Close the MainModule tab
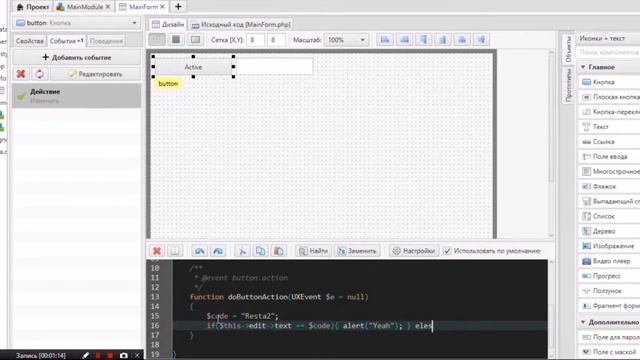This screenshot has height=360, width=640. pos(108,7)
